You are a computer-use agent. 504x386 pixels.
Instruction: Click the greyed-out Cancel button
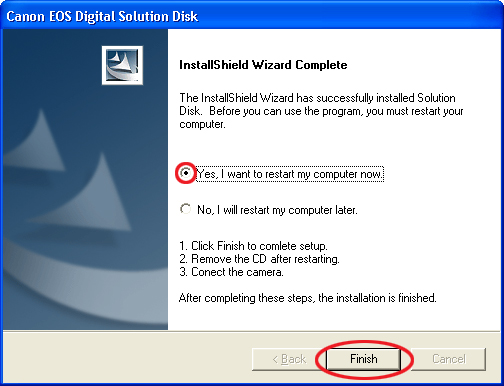click(x=448, y=359)
